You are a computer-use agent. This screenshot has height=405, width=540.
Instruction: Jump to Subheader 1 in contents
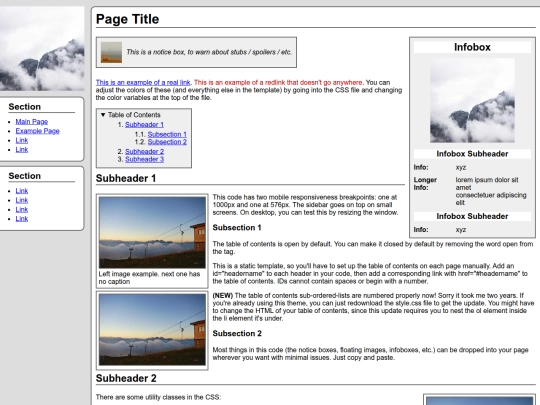tap(144, 125)
